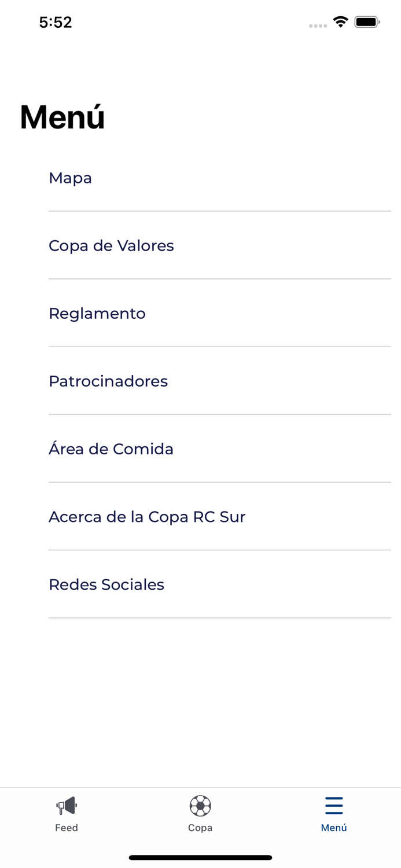Click the Copa label under the ball icon
This screenshot has height=868, width=401.
(x=200, y=827)
